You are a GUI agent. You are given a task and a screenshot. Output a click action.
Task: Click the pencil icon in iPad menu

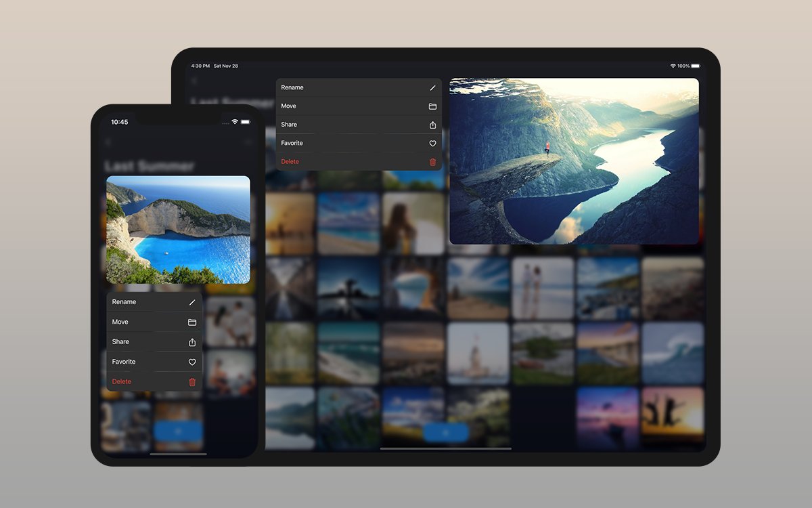coord(432,88)
